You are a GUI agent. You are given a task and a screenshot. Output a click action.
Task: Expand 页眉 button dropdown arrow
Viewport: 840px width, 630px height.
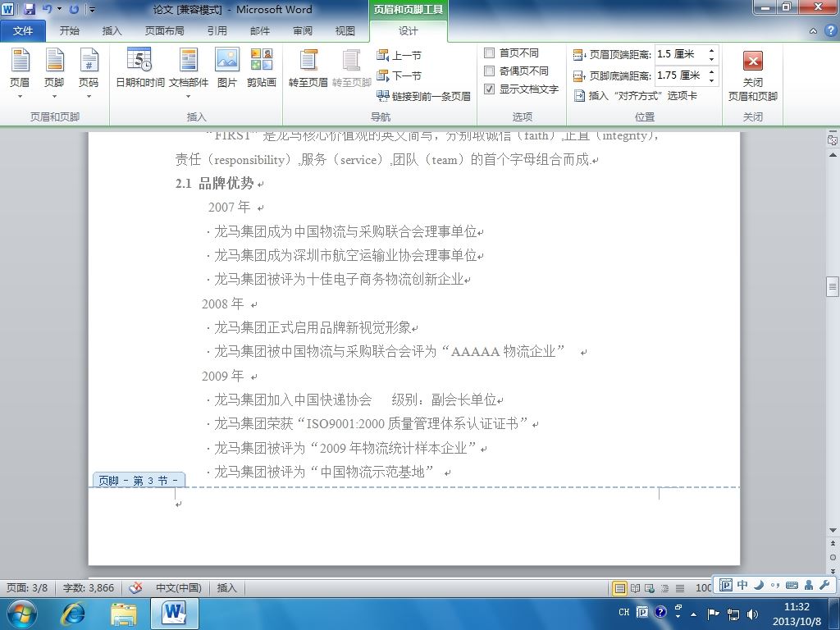[x=20, y=97]
